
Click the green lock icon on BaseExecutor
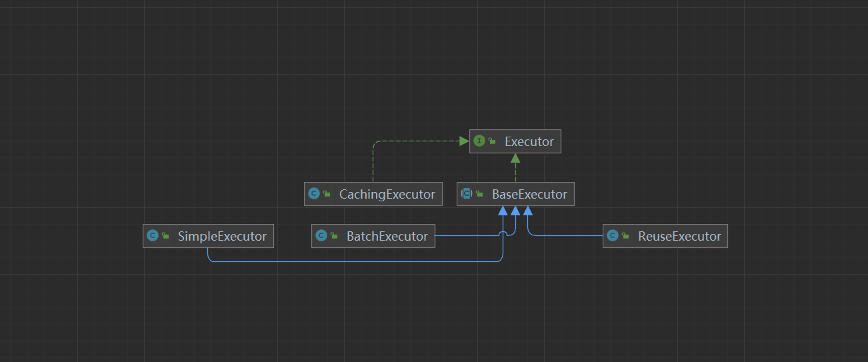479,194
